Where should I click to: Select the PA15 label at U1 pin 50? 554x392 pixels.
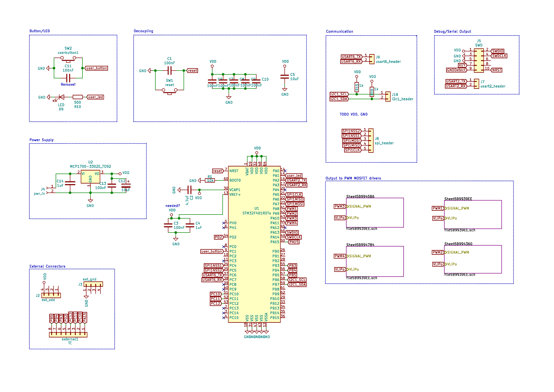(294, 242)
